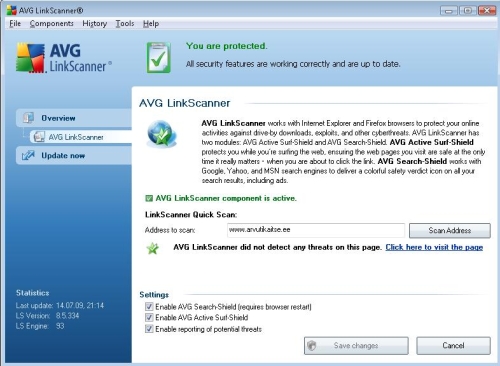Click the 'LS Engine: 93' statistic
This screenshot has height=366, width=500.
coord(40,326)
